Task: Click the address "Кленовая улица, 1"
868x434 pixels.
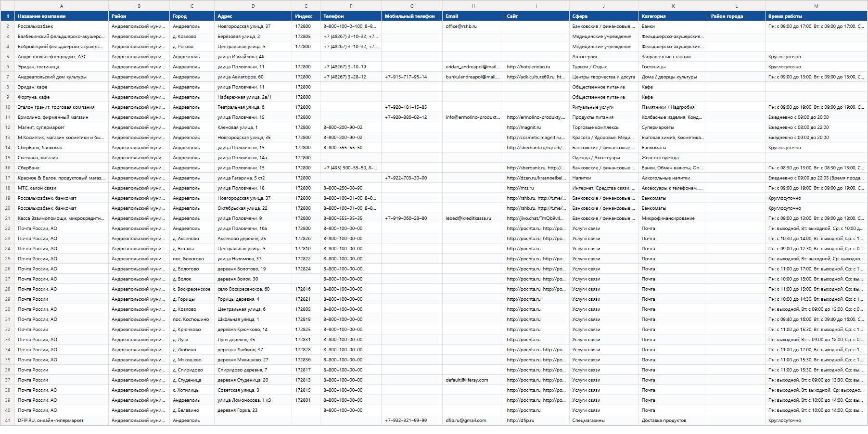Action: 253,127
